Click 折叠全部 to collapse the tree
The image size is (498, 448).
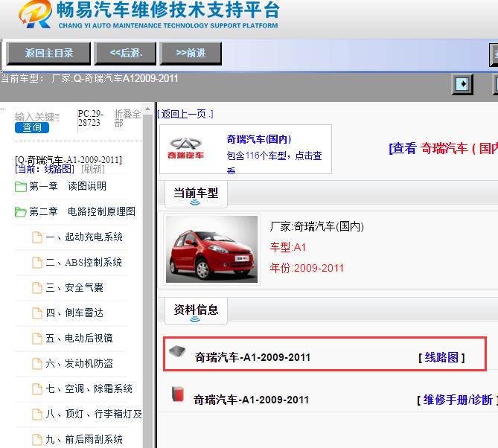click(128, 118)
